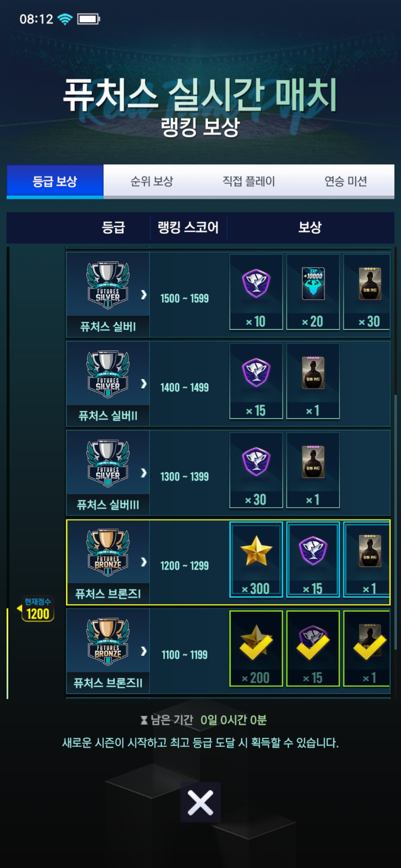The image size is (401, 868).
Task: Open the 강화 카드 ×1 in 실버II row
Action: (x=313, y=381)
